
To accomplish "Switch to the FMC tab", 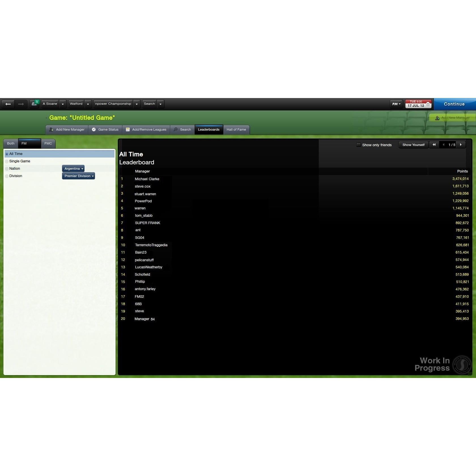I will point(48,143).
